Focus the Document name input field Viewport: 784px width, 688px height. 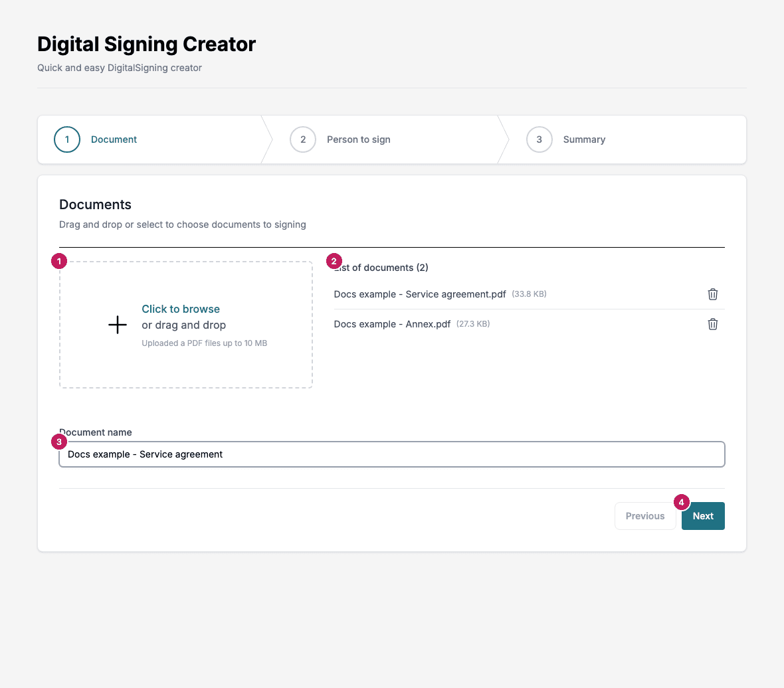coord(392,454)
